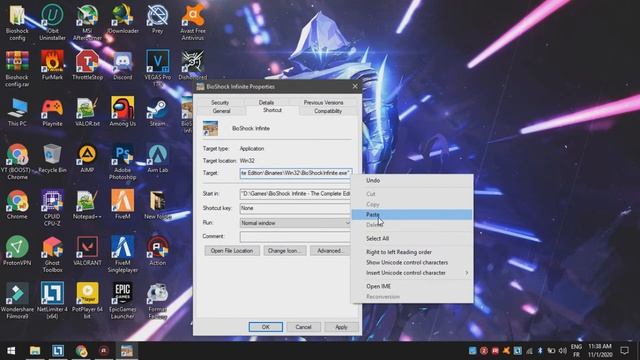Click the VALORANT desktop icon

87,251
